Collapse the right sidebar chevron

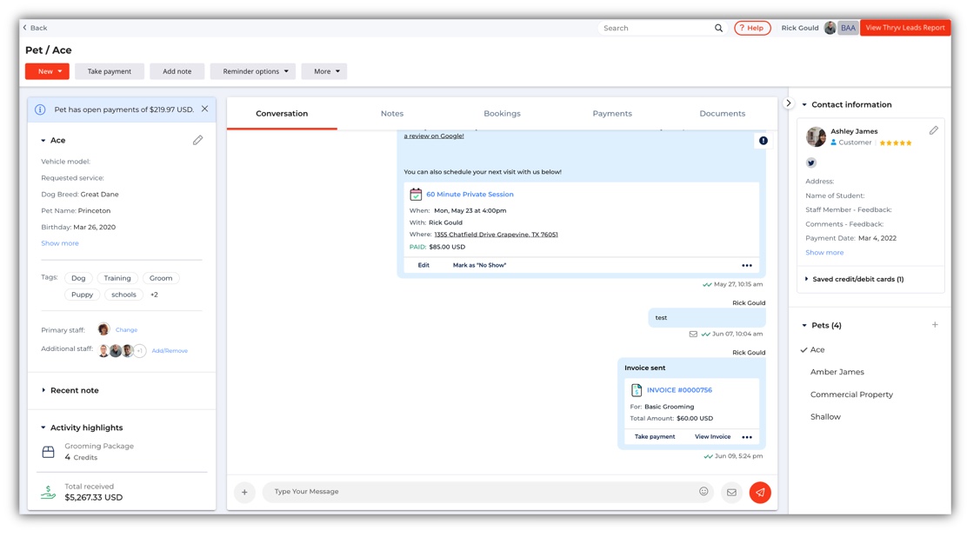[x=788, y=103]
